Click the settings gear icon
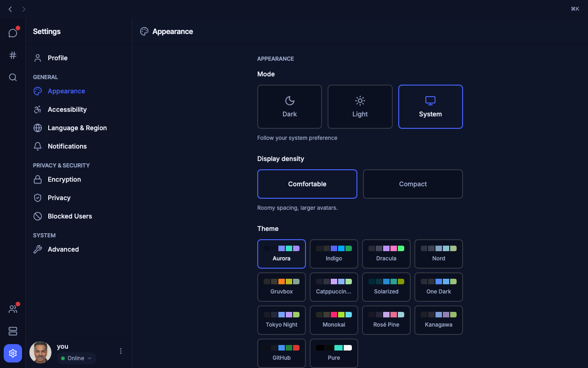This screenshot has width=588, height=368. (13, 353)
